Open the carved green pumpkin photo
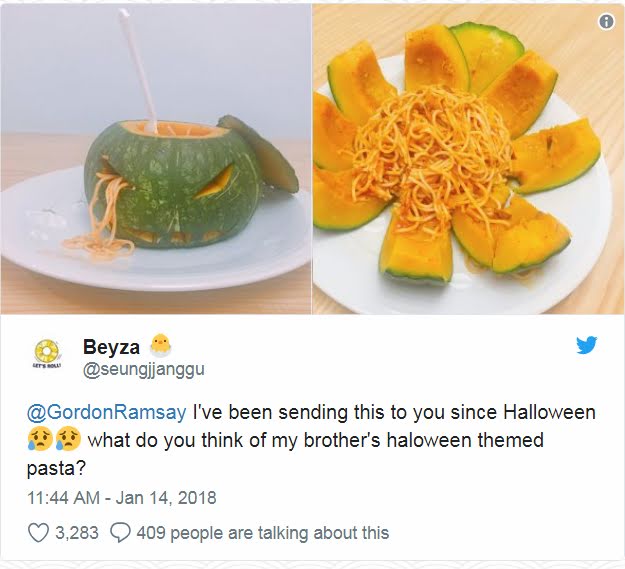This screenshot has width=625, height=569. point(155,159)
